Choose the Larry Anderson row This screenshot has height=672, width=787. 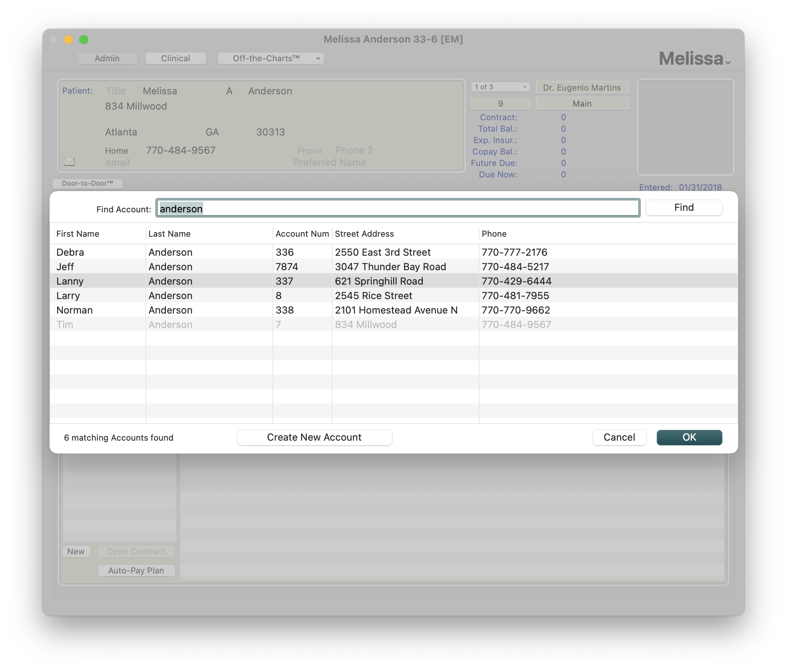pos(244,296)
